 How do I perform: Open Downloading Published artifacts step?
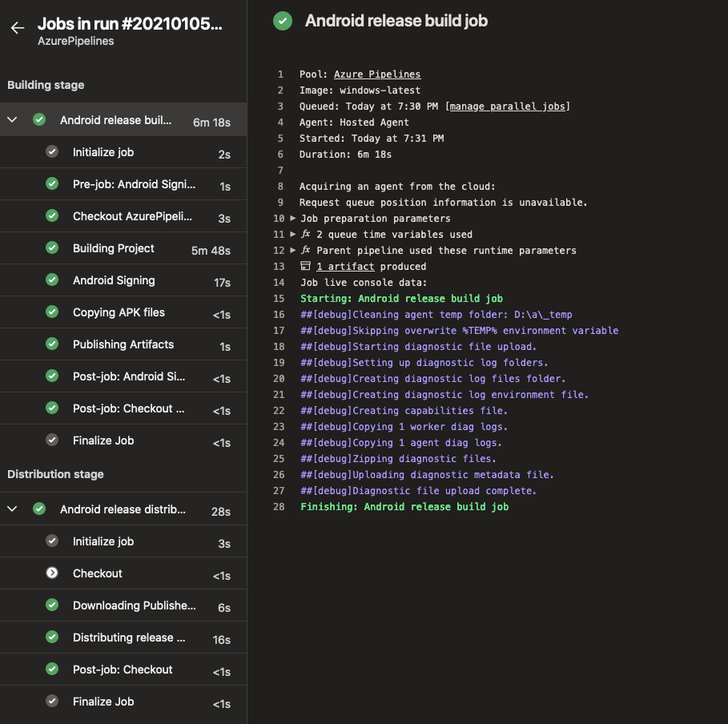pyautogui.click(x=134, y=605)
